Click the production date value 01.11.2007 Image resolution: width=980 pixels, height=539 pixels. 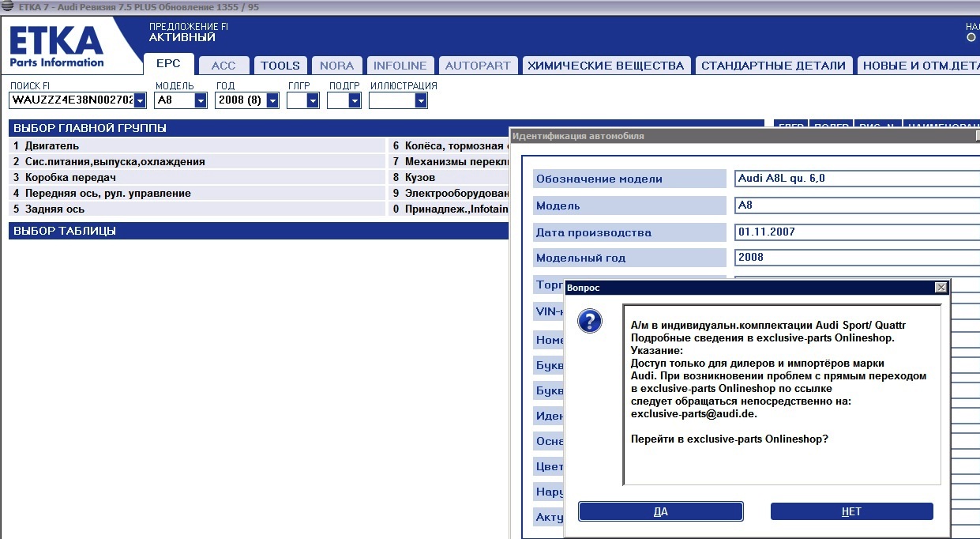(x=857, y=232)
